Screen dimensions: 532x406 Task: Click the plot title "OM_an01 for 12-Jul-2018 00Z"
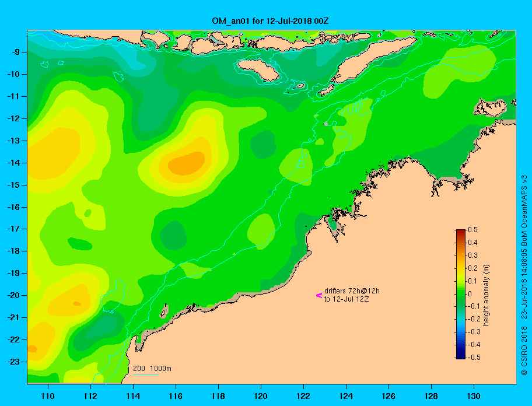270,21
